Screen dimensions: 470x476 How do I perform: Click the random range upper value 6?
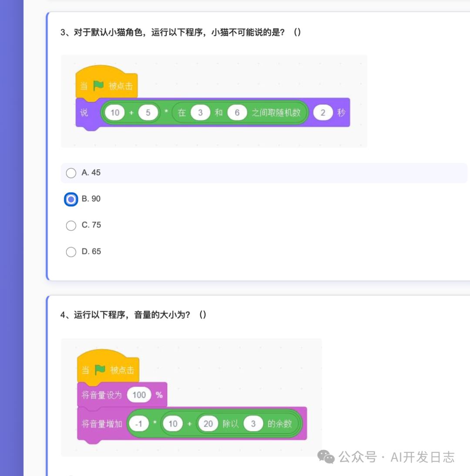click(x=237, y=113)
